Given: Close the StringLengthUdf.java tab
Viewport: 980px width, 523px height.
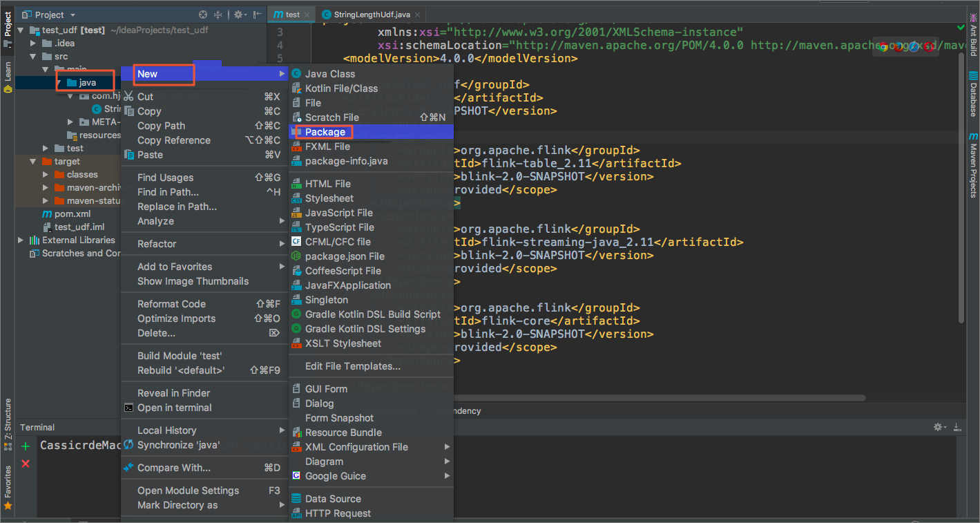Looking at the screenshot, I should click(x=418, y=15).
